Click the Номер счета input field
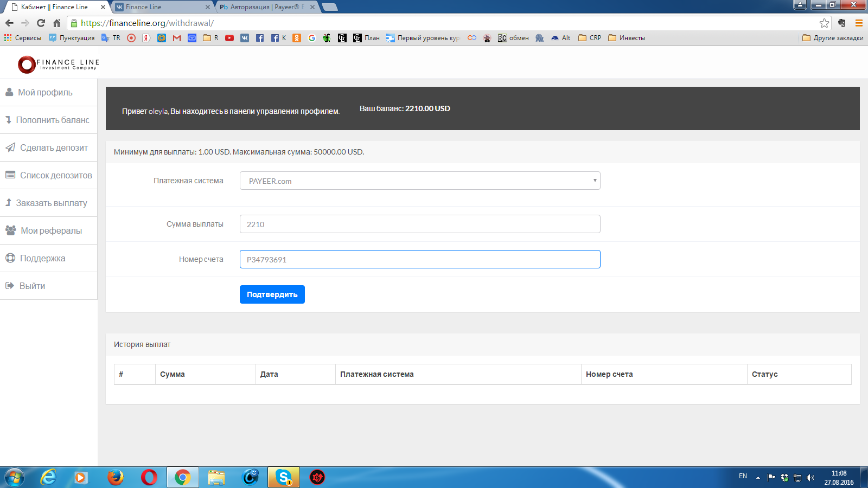 [x=419, y=259]
